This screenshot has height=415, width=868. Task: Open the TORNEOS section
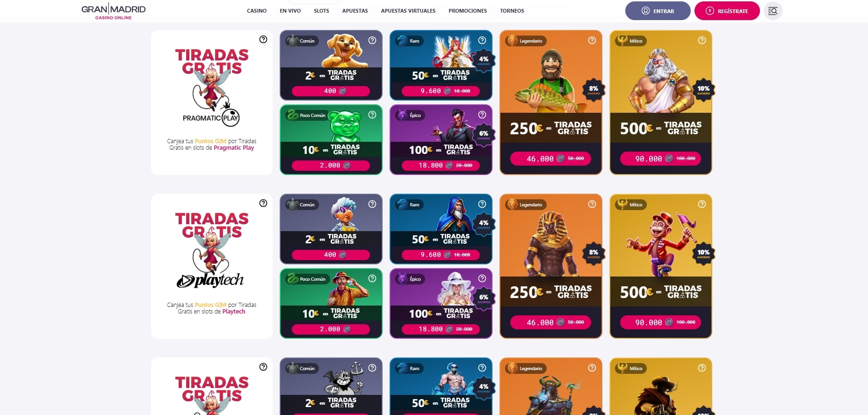512,11
